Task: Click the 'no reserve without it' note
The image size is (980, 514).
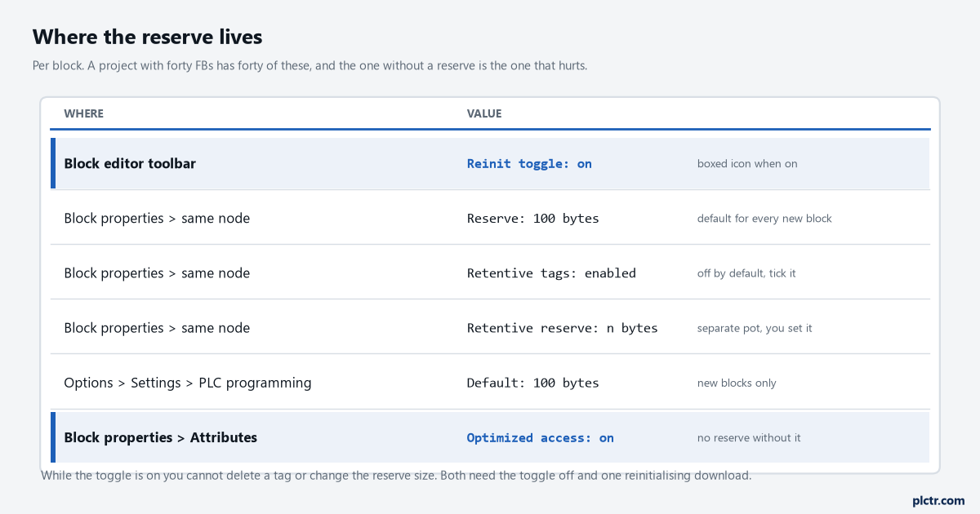Action: click(x=749, y=437)
